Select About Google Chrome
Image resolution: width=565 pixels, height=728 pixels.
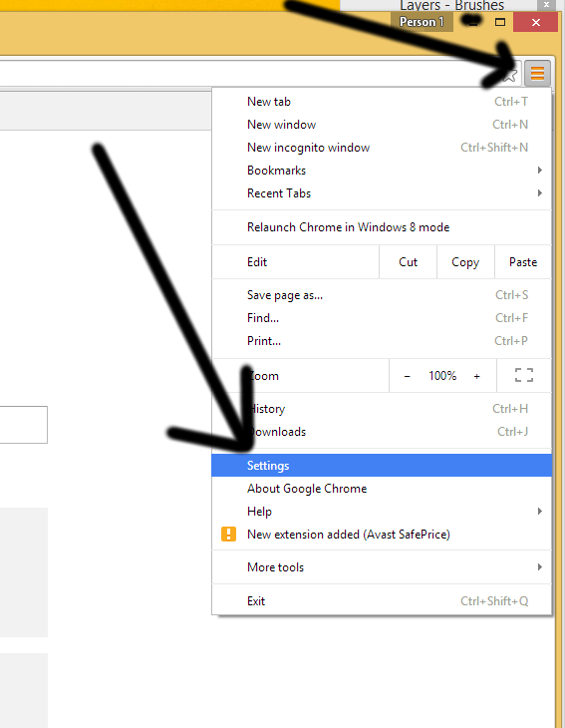(x=382, y=489)
